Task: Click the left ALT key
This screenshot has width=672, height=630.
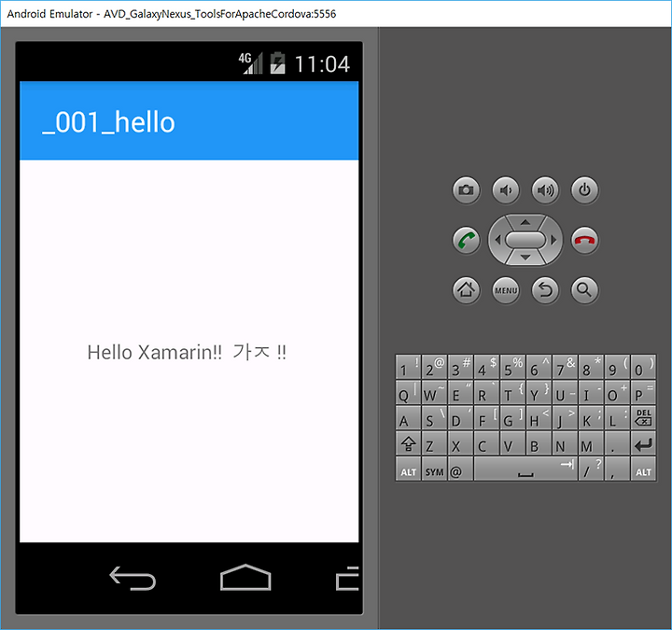Action: pos(409,469)
